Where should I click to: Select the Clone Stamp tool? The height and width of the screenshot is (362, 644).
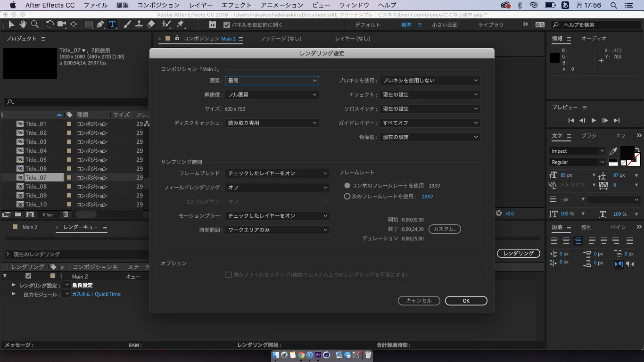click(x=139, y=25)
